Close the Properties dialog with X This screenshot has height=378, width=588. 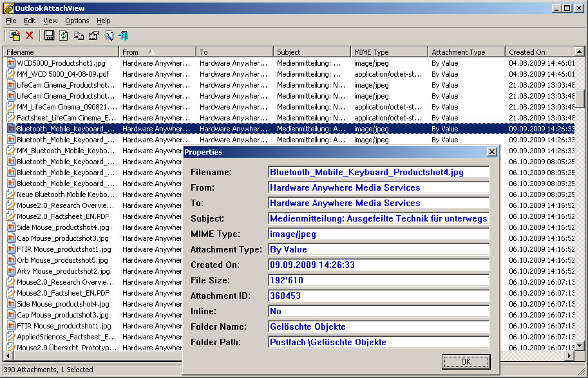pyautogui.click(x=491, y=152)
